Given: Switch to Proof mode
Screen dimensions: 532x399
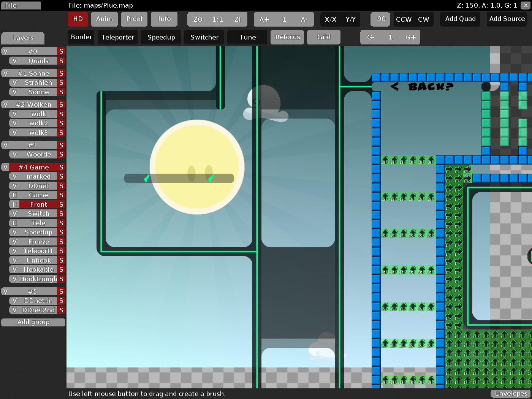Looking at the screenshot, I should 134,19.
